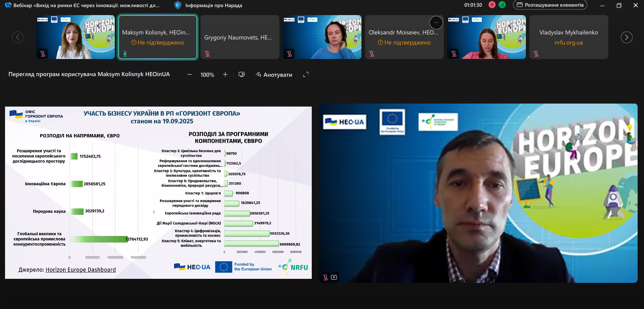Select Vladyslav Mykhailenko participant tile

pyautogui.click(x=569, y=37)
